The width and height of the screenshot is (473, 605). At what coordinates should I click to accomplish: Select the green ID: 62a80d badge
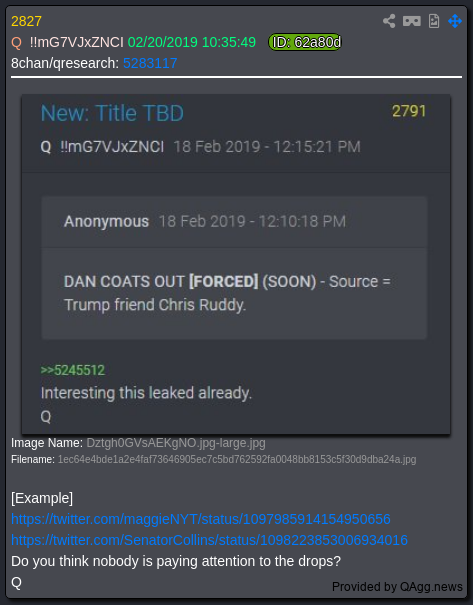305,42
